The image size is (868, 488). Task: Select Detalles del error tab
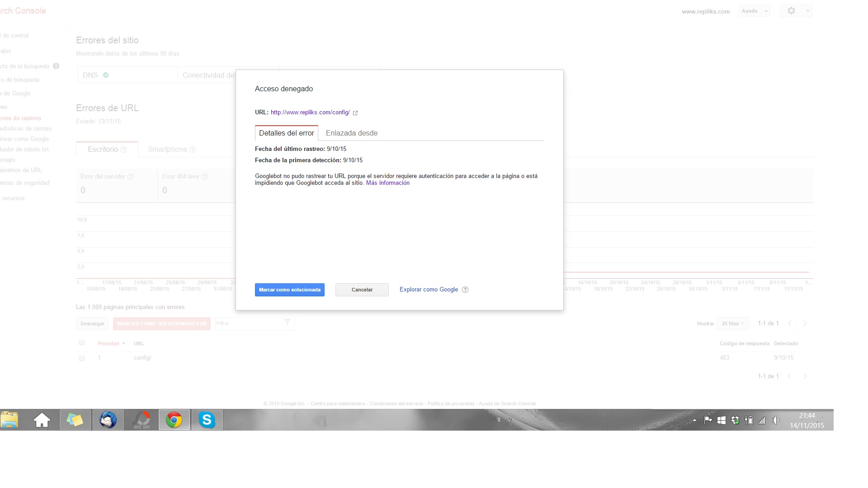point(286,133)
